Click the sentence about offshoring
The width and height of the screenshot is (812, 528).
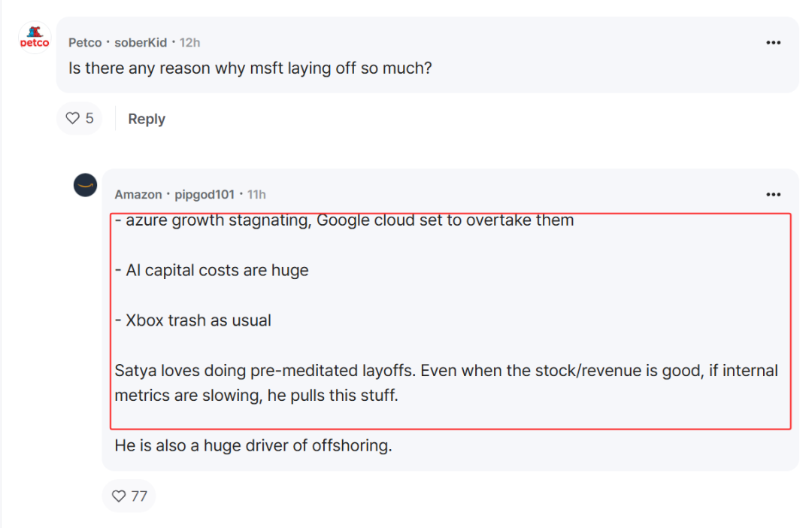point(253,445)
